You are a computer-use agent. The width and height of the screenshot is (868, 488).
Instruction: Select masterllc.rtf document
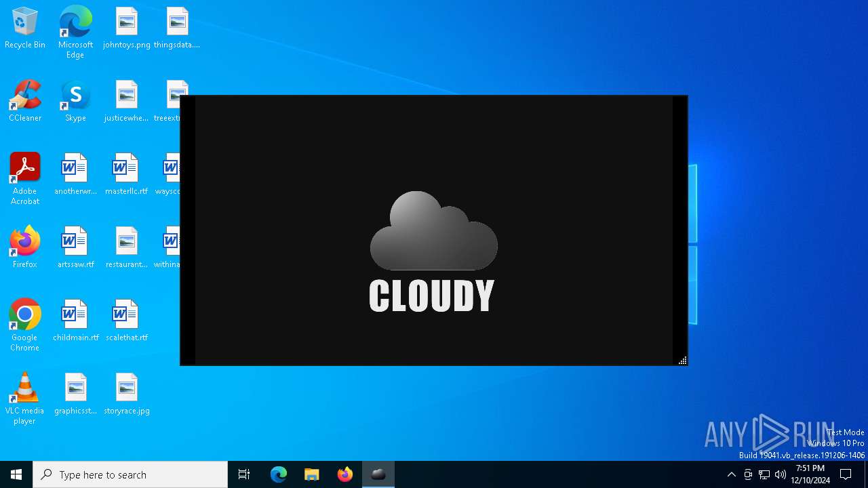coord(127,175)
